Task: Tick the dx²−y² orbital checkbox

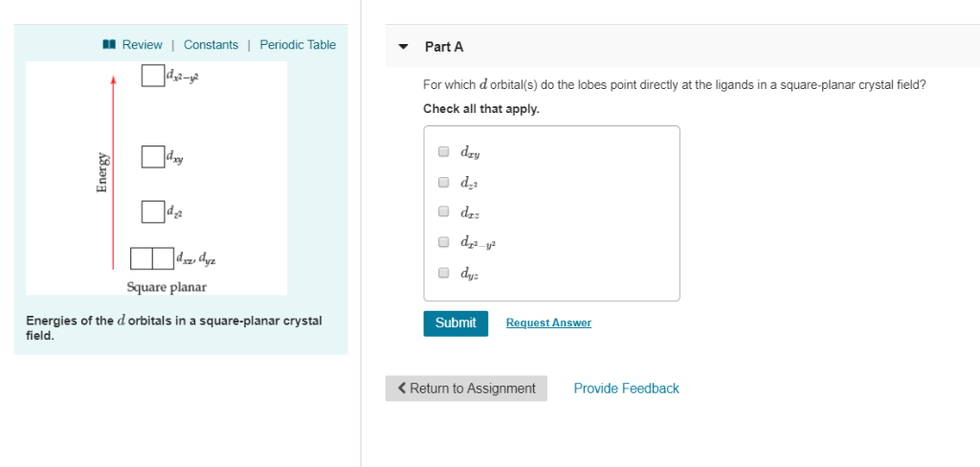Action: coord(444,242)
